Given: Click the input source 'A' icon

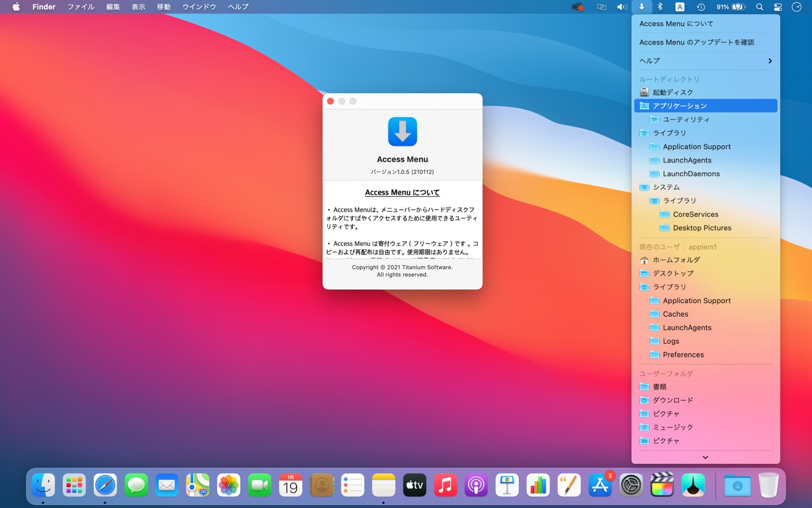Looking at the screenshot, I should [680, 7].
